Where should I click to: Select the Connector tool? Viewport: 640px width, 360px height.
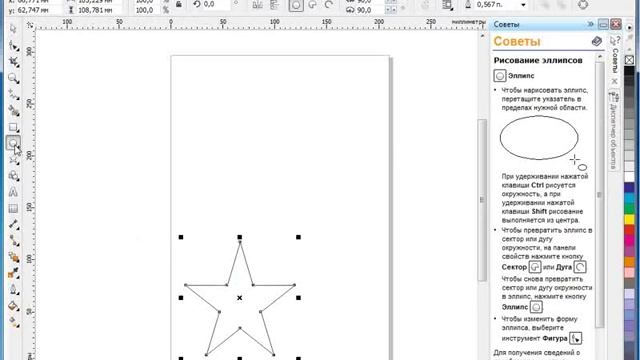13,241
